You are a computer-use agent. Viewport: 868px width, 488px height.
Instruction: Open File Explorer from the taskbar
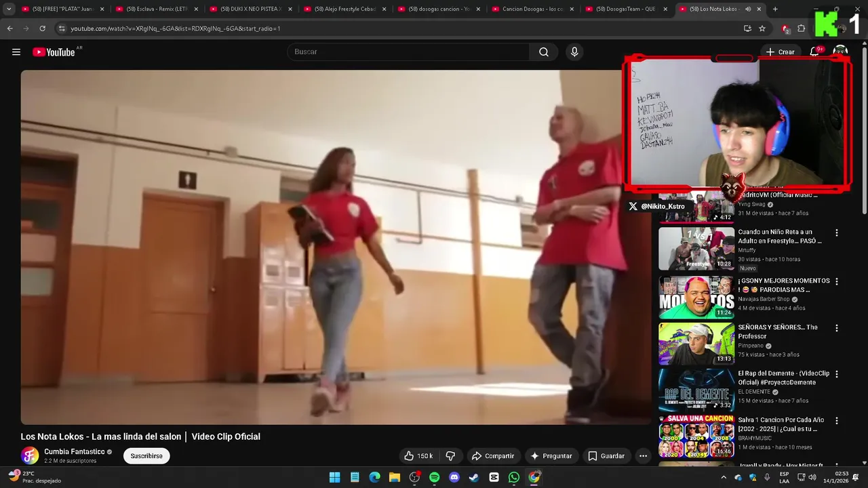[x=394, y=477]
